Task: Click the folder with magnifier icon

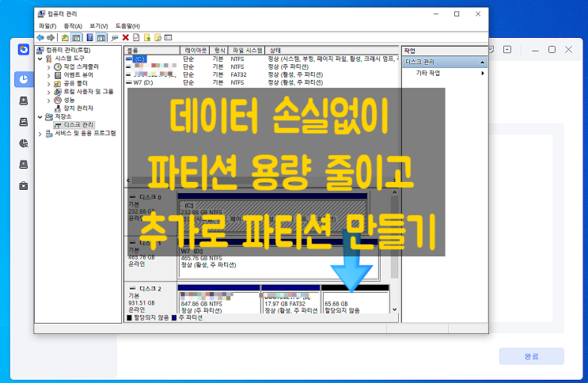Action: click(157, 37)
